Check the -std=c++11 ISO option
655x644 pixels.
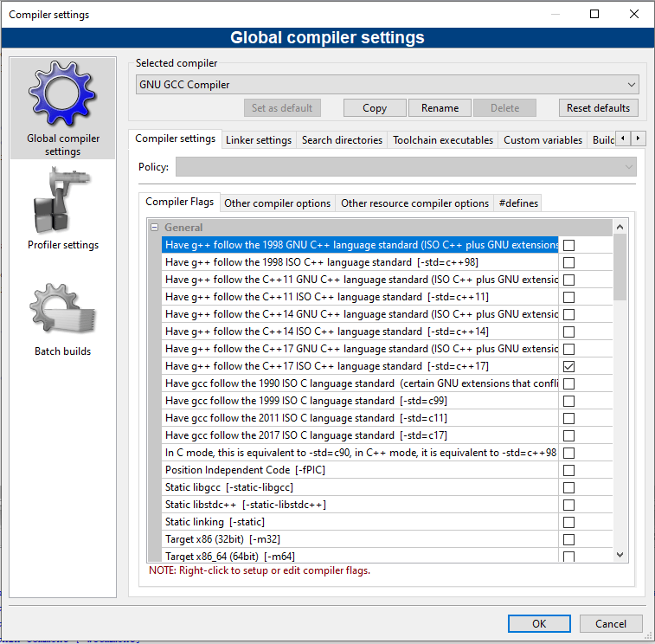coord(568,297)
